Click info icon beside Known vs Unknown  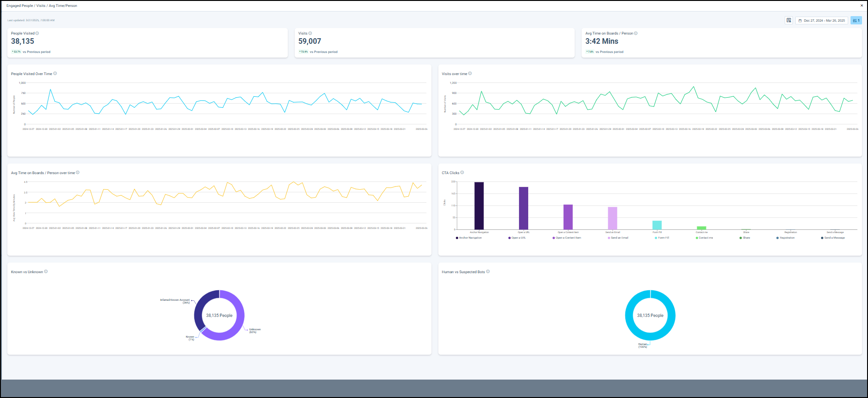(x=46, y=272)
